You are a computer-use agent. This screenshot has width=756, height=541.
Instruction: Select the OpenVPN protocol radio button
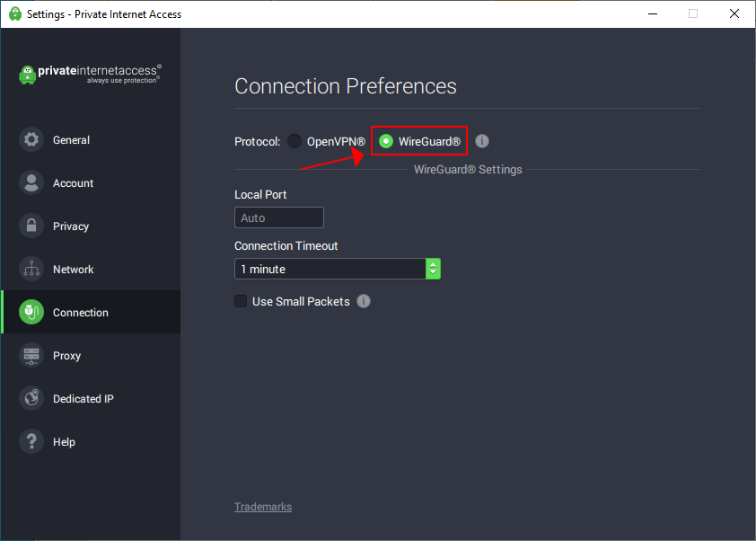294,141
